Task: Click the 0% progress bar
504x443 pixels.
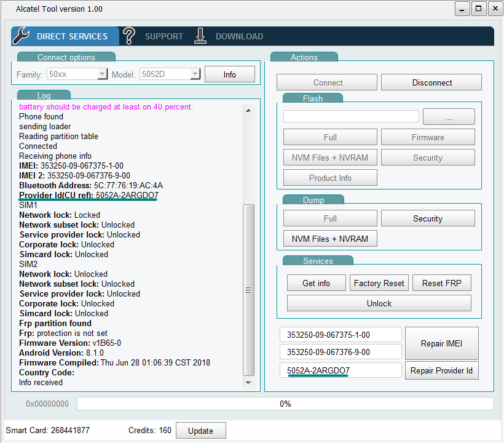Action: point(285,404)
